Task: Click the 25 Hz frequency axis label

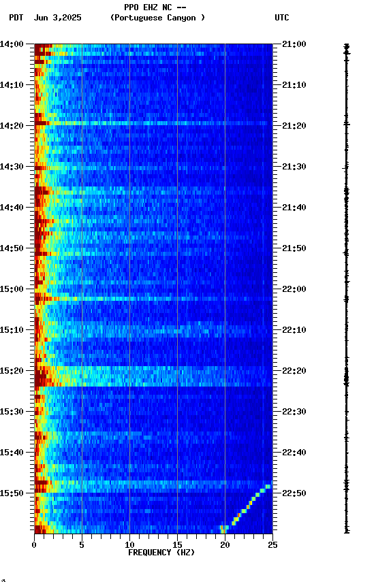Action: [272, 545]
